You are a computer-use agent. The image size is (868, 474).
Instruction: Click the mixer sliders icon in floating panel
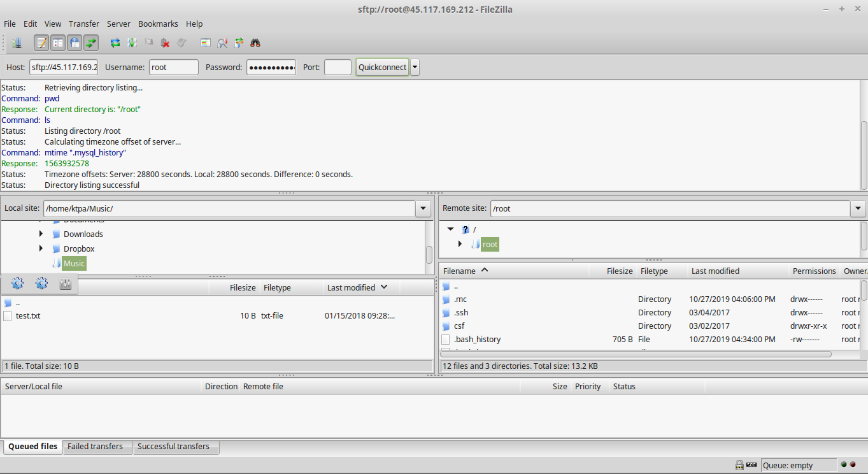[x=65, y=284]
